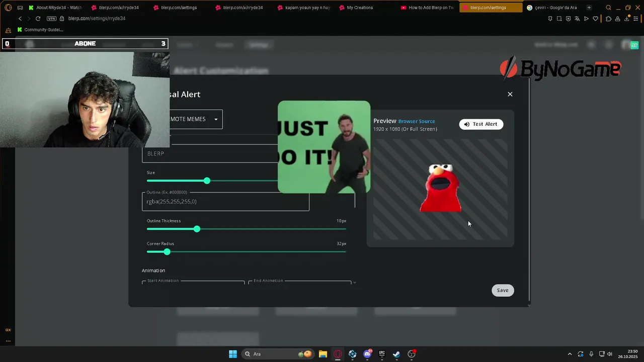Open the extensions cube icon
This screenshot has width=644, height=362.
point(608,19)
